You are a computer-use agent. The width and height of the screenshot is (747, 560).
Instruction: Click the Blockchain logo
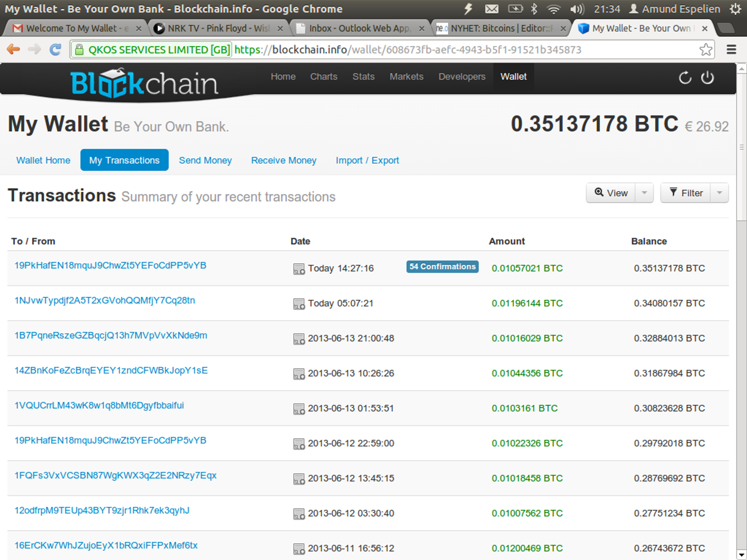click(x=144, y=83)
